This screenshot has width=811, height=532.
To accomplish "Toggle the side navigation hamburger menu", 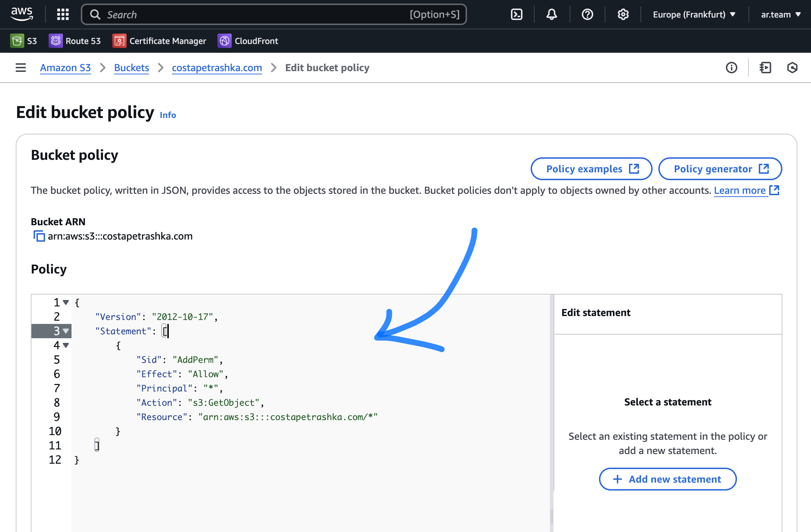I will click(21, 68).
